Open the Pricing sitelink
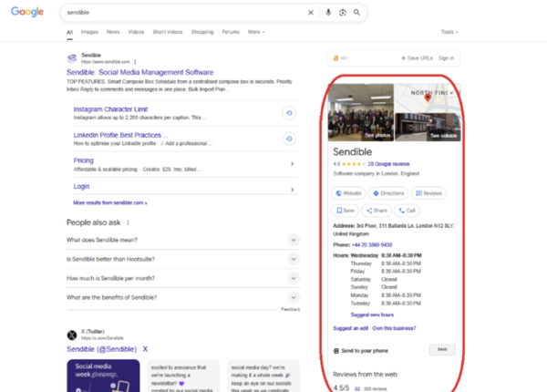This screenshot has width=547, height=392. coord(83,160)
